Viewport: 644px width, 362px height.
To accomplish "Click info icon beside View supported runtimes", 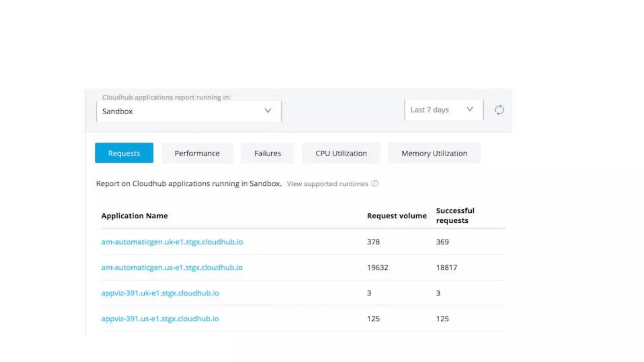I will (x=375, y=184).
